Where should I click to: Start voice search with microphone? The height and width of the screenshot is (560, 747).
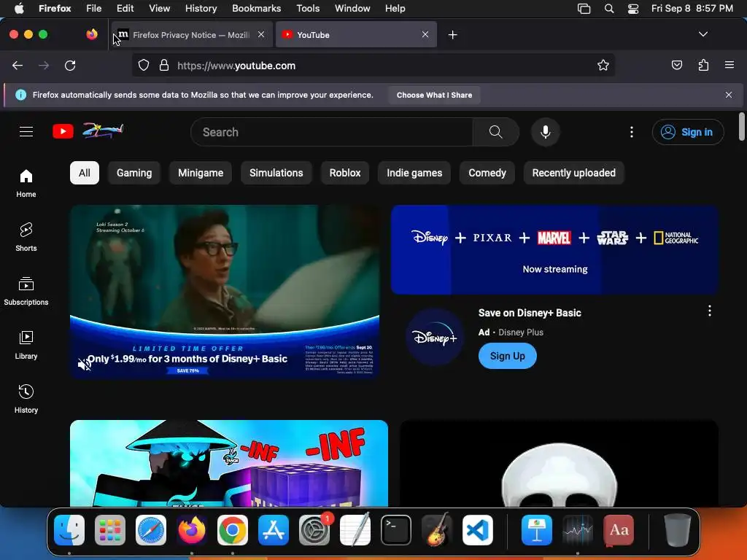(546, 132)
